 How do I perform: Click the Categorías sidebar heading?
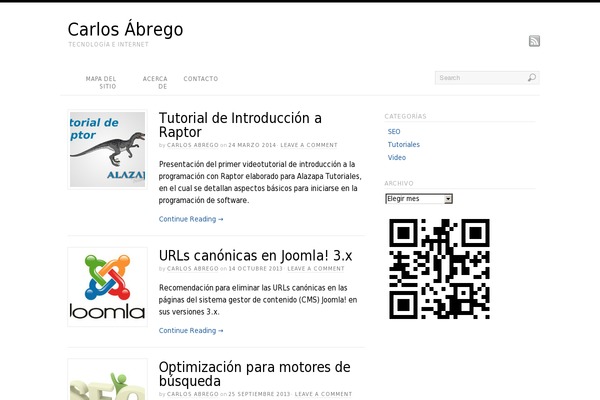[x=405, y=116]
